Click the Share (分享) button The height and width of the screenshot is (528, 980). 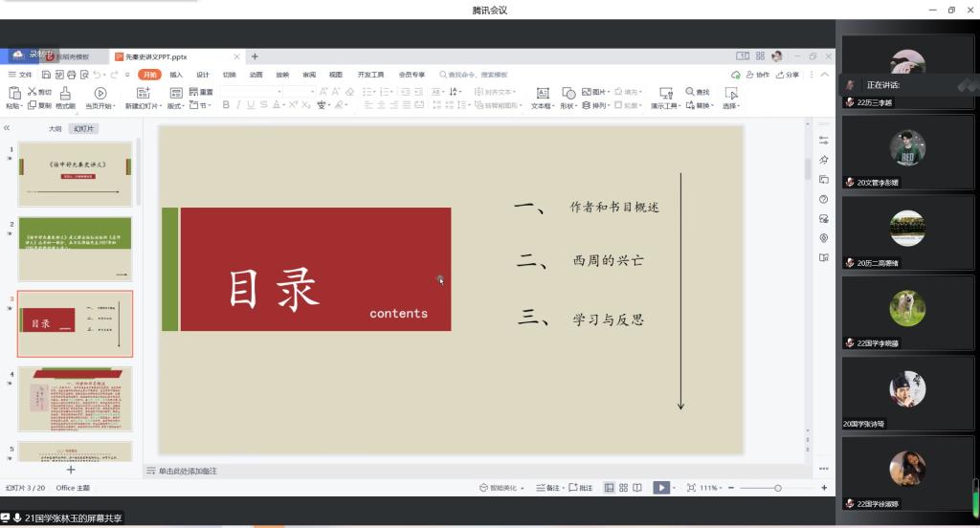[x=789, y=75]
